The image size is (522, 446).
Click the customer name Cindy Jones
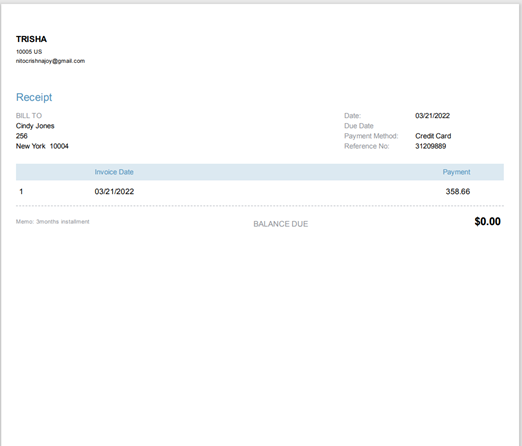pyautogui.click(x=35, y=126)
